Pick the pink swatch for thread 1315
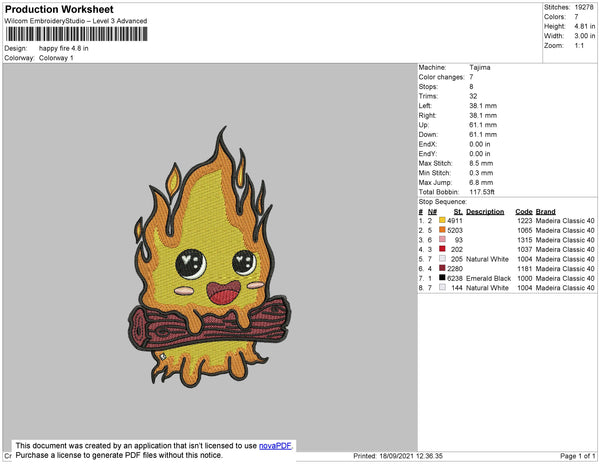The width and height of the screenshot is (600, 464). click(x=442, y=239)
